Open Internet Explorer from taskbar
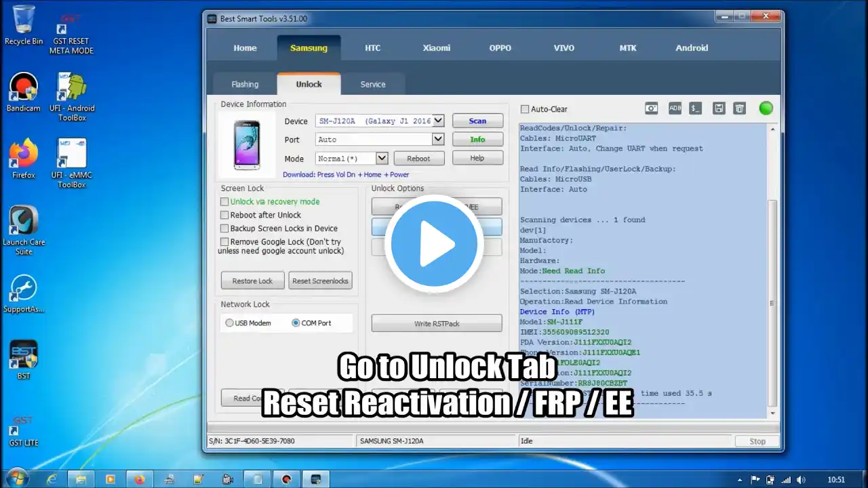The width and height of the screenshot is (868, 488). pyautogui.click(x=52, y=479)
